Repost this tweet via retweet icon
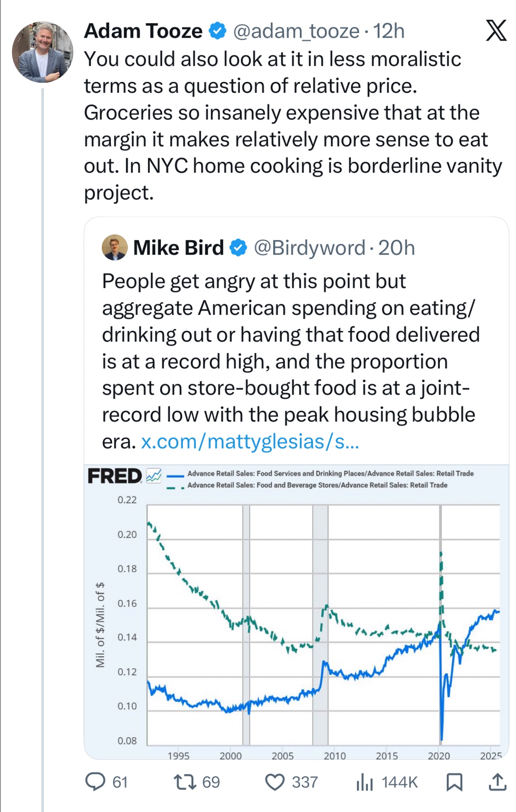Image resolution: width=516 pixels, height=812 pixels. 185,782
